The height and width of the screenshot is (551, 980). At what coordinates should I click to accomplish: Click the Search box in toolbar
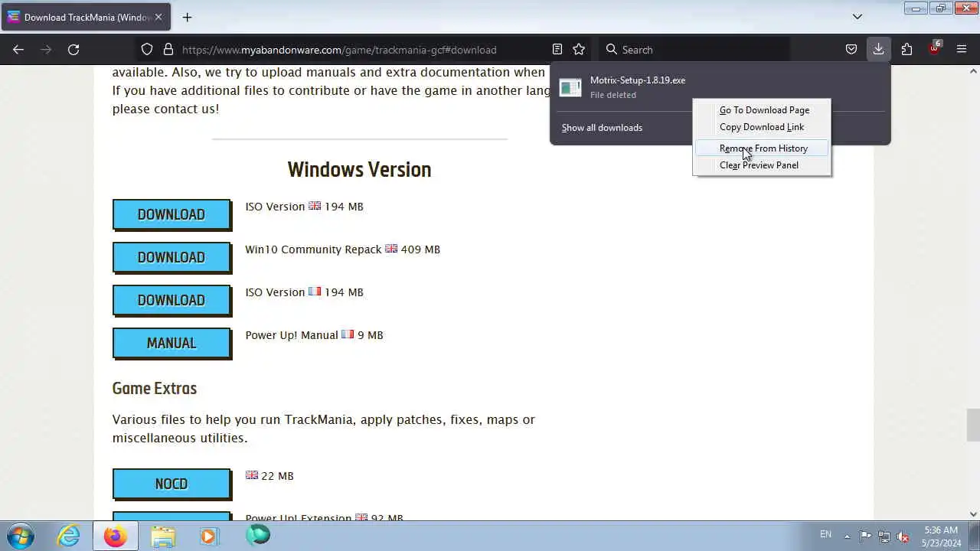click(x=693, y=49)
